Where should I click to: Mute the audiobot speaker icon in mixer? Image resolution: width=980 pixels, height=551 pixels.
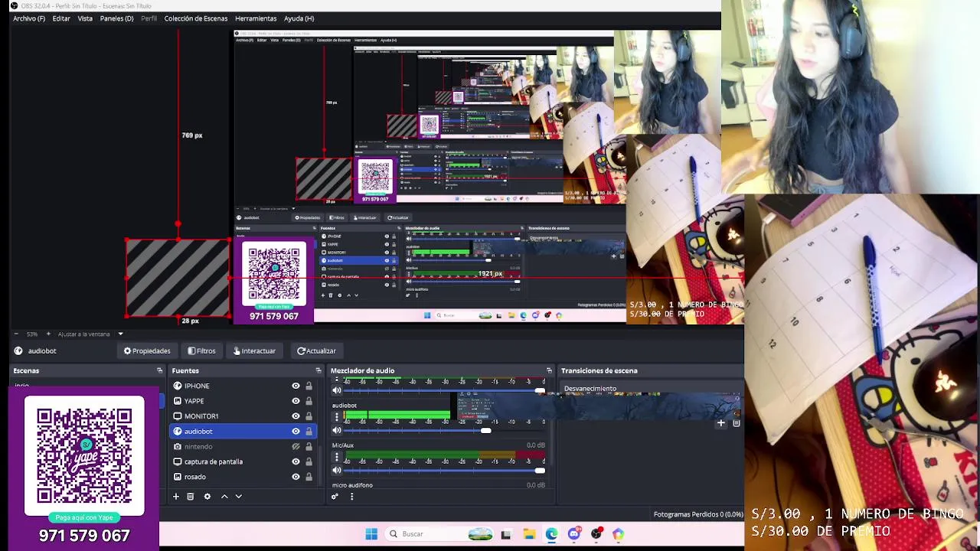337,431
